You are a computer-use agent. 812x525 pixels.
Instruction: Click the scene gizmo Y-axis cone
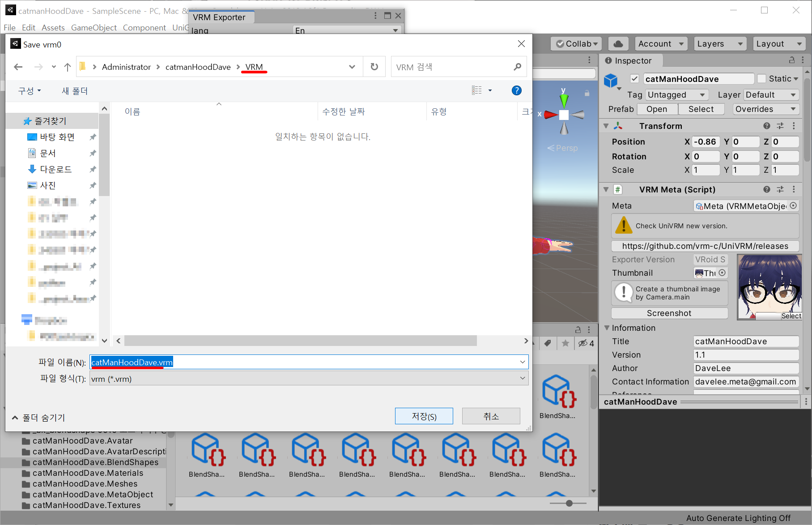tap(564, 100)
